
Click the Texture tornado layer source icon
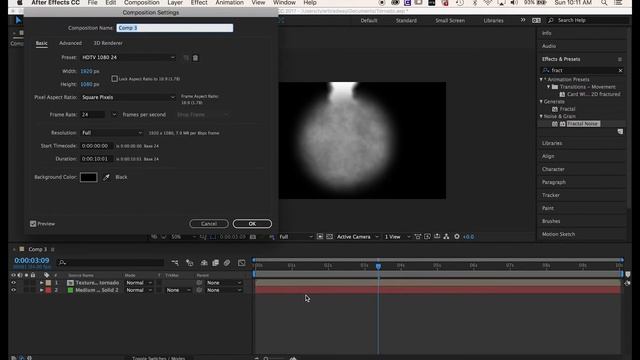pos(70,283)
